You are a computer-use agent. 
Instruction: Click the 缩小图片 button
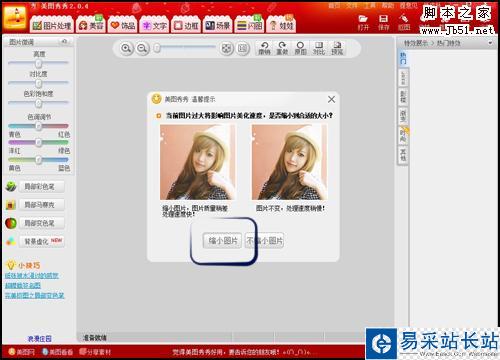click(222, 240)
